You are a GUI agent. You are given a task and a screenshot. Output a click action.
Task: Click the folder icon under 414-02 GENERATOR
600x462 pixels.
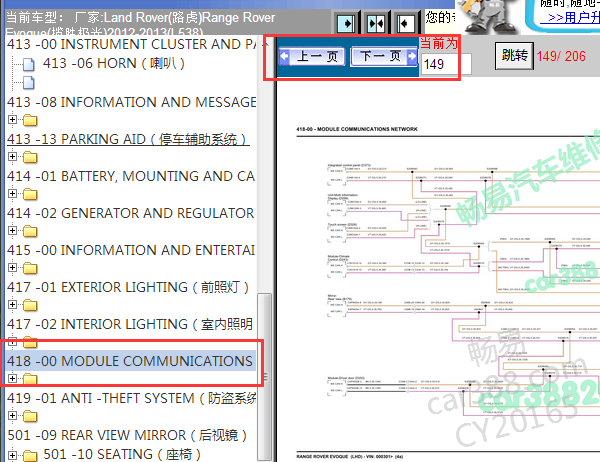click(x=30, y=231)
